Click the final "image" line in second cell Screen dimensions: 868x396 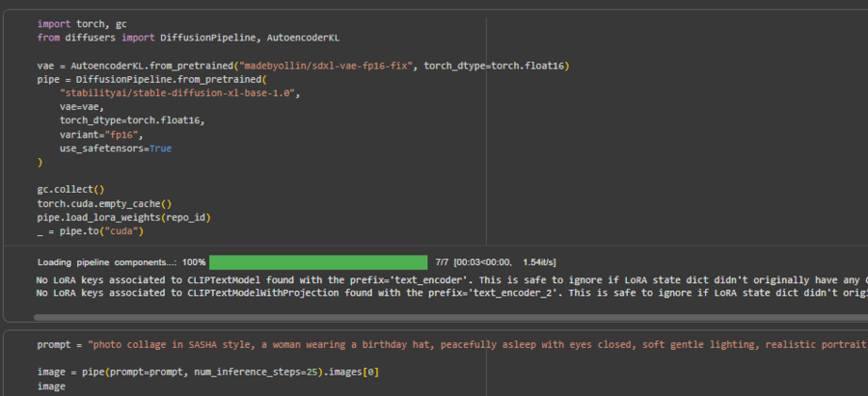[x=52, y=385]
